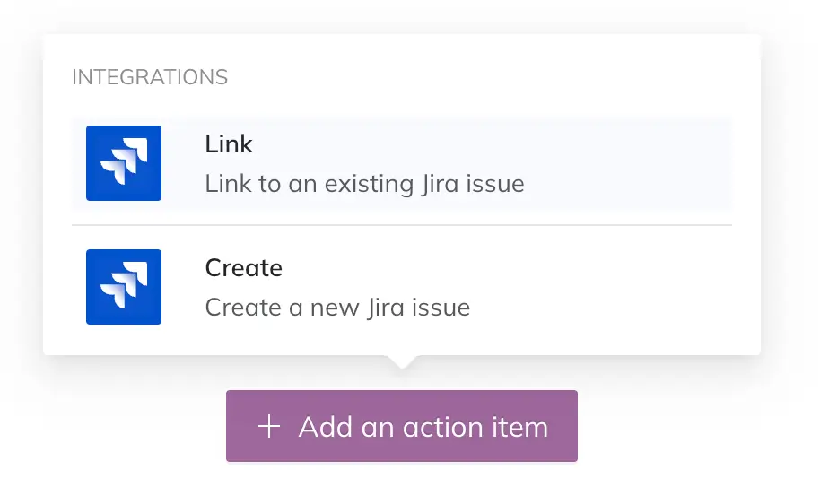Click the word 'Jira' in Create description
The width and height of the screenshot is (820, 504).
pyautogui.click(x=386, y=308)
